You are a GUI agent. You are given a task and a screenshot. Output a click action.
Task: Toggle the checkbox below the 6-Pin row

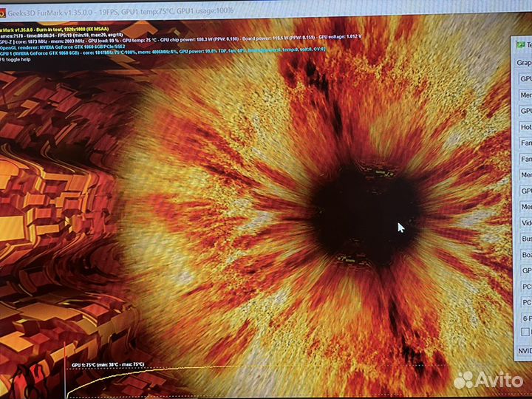tap(525, 332)
